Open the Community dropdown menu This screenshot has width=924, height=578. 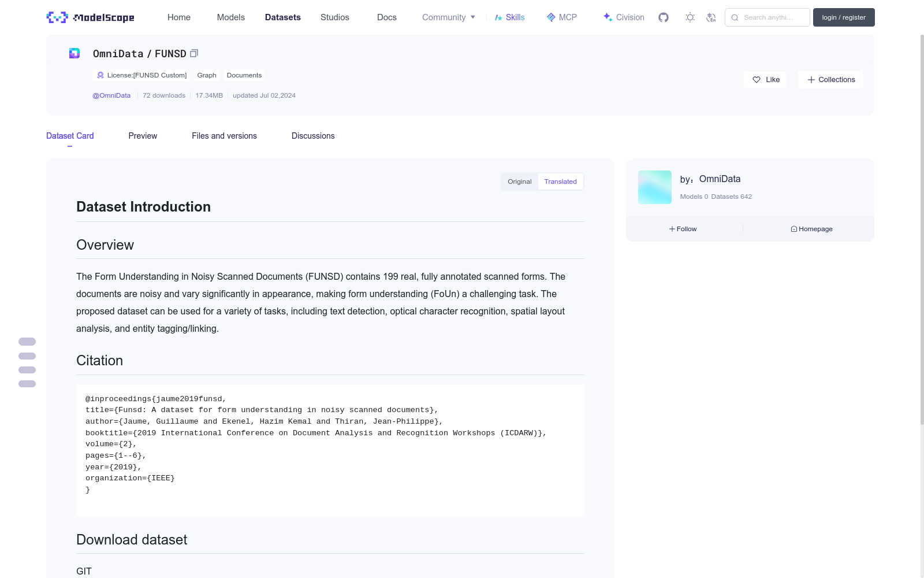pyautogui.click(x=449, y=17)
